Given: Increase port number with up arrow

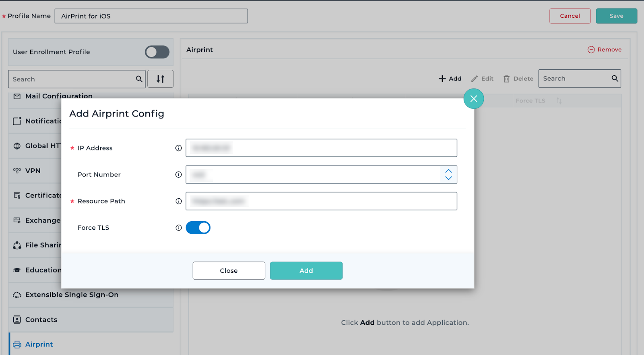Looking at the screenshot, I should [x=448, y=171].
